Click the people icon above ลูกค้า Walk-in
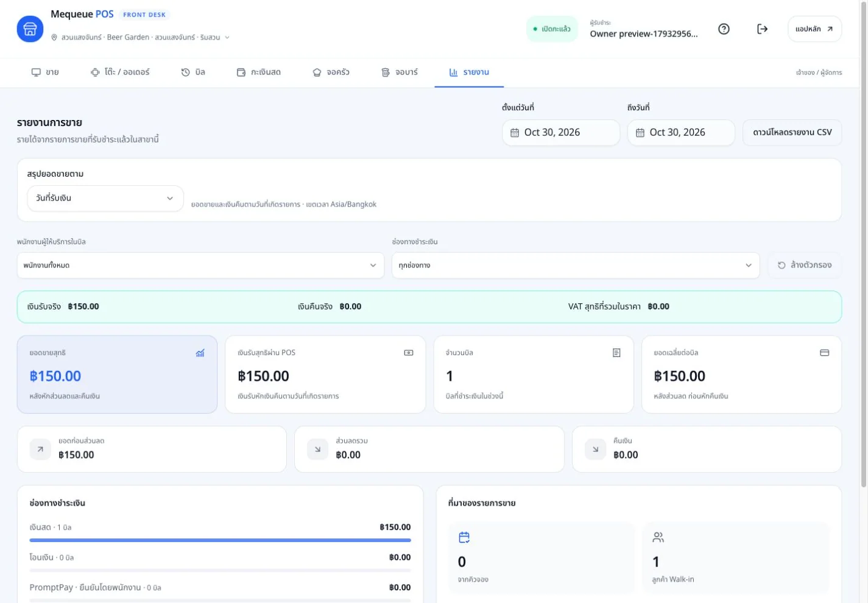868x603 pixels. click(658, 537)
